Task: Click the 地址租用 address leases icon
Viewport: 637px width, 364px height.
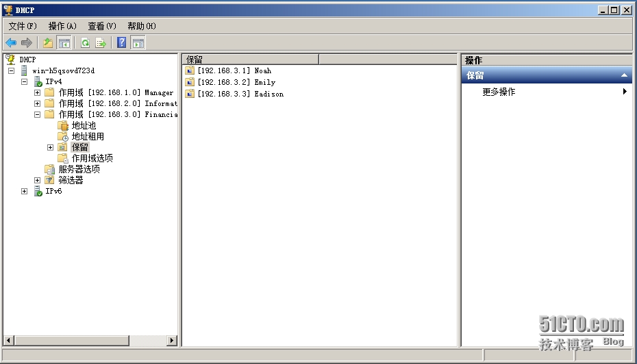Action: click(63, 136)
